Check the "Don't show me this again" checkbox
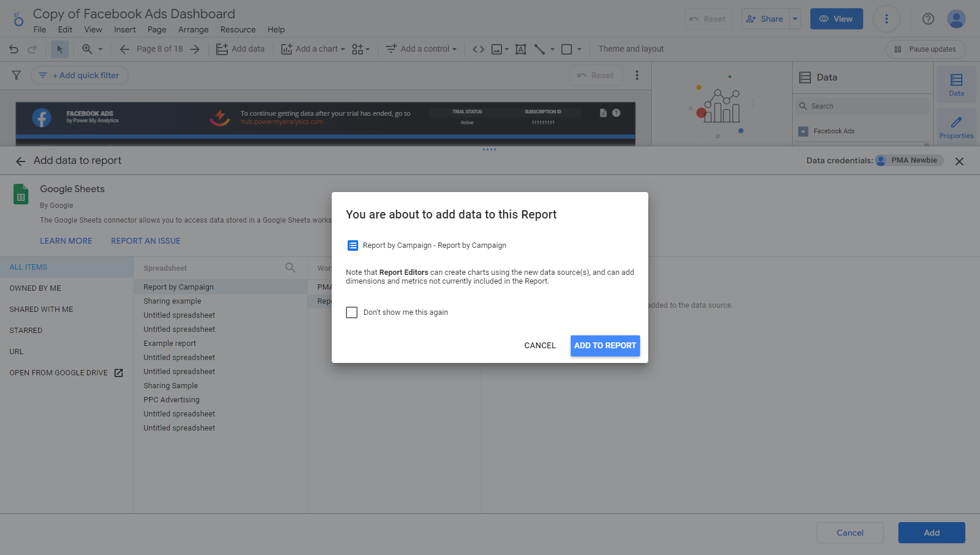 (352, 312)
